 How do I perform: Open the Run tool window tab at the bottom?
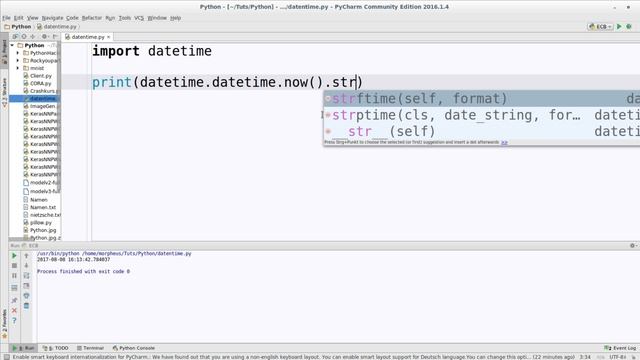pos(24,348)
